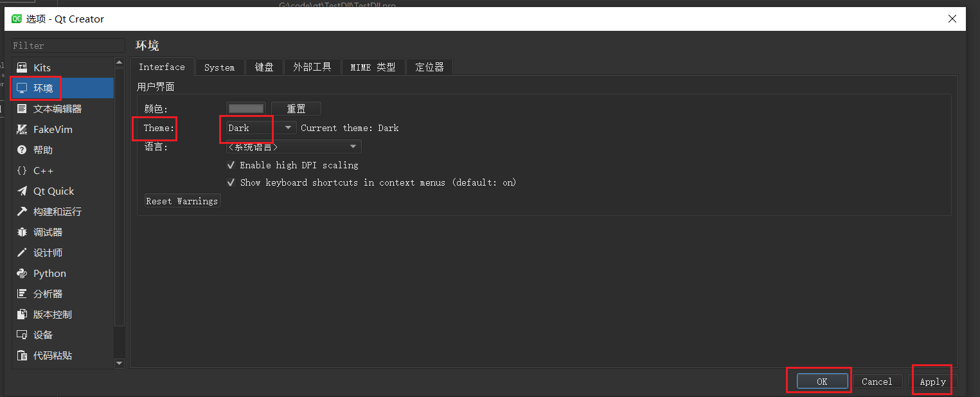The height and width of the screenshot is (397, 980).
Task: Choose the FakeVim icon in the sidebar
Action: (22, 129)
